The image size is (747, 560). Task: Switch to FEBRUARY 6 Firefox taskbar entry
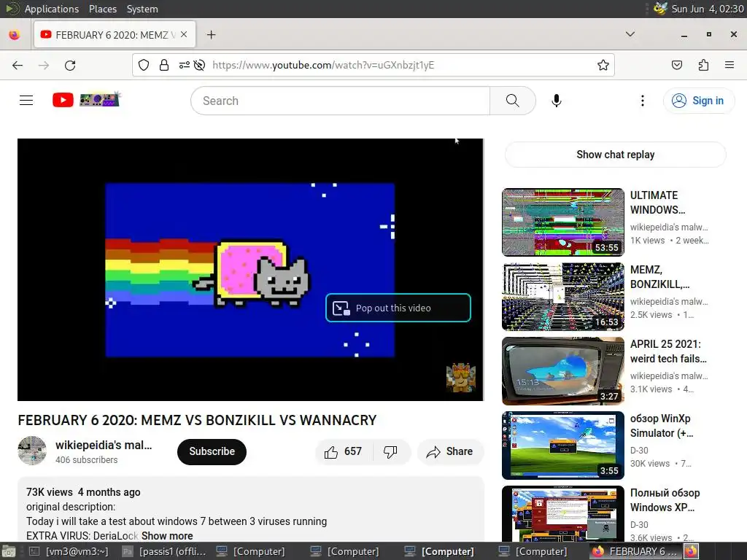tap(636, 551)
